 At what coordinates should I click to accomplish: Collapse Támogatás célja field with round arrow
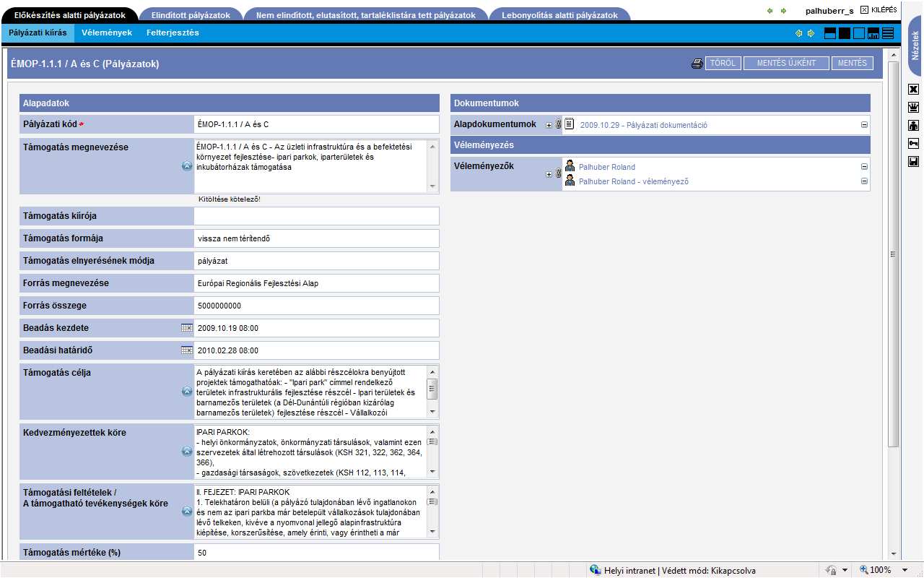coord(187,391)
